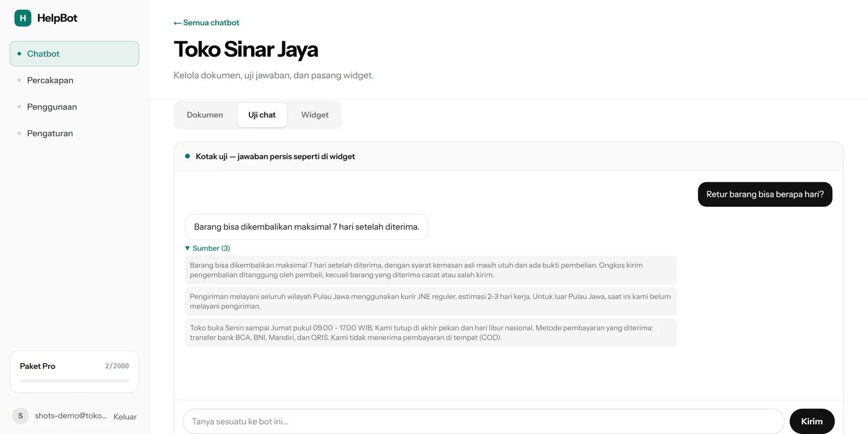Select the source snippet about kurir JNE
This screenshot has width=868, height=434.
click(431, 302)
